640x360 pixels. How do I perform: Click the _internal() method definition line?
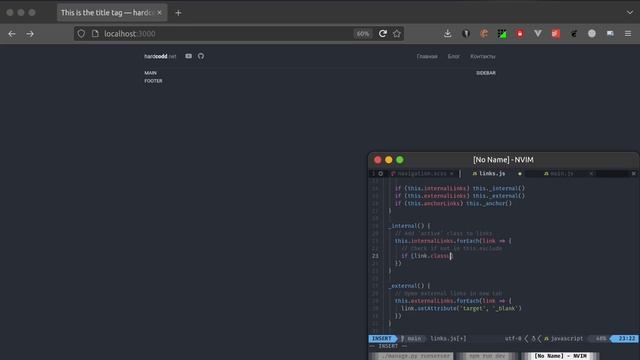click(x=410, y=226)
